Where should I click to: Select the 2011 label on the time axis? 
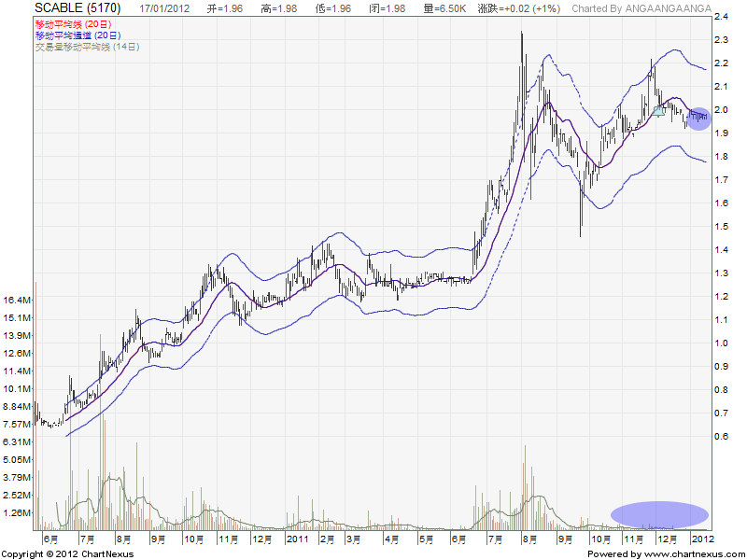(x=297, y=539)
